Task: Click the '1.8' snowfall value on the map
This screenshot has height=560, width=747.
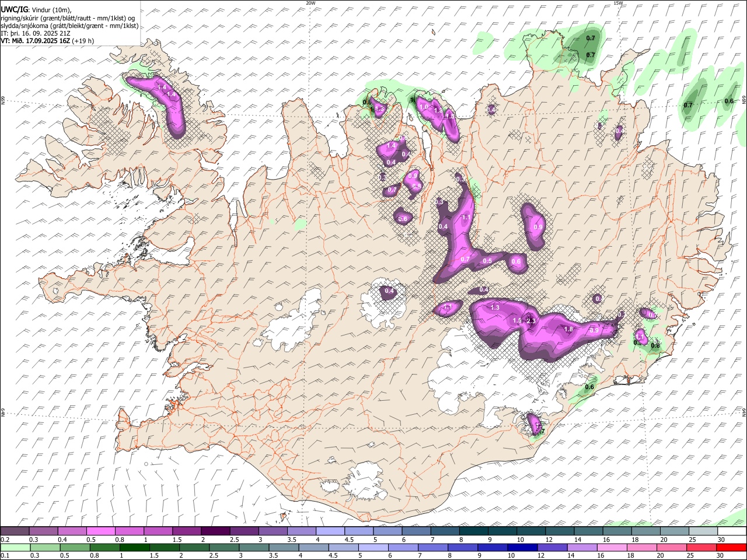Action: coord(568,329)
